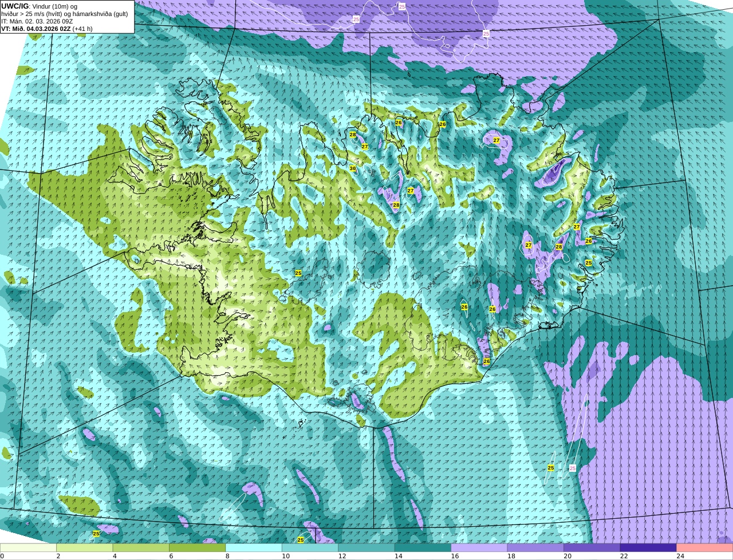Viewport: 733px width, 560px height.
Task: Click the 'UWC/IG: Vindur (10m) og' title line
Action: pos(40,6)
